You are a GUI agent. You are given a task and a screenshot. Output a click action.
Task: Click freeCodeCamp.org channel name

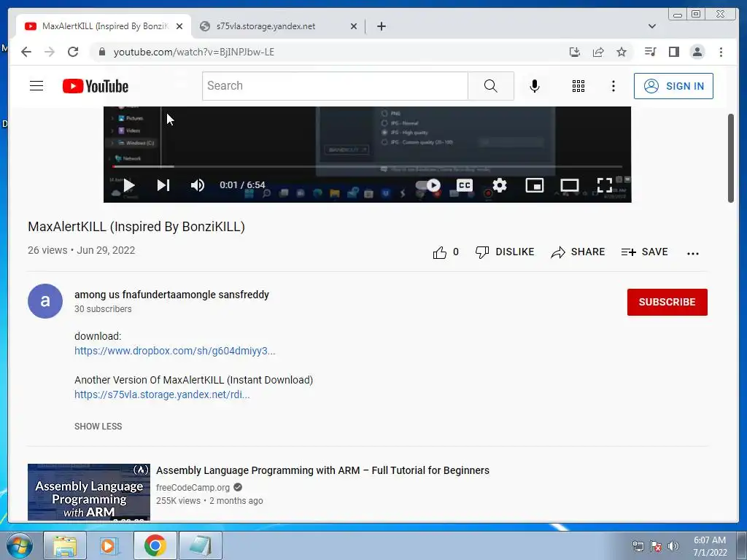click(x=193, y=488)
